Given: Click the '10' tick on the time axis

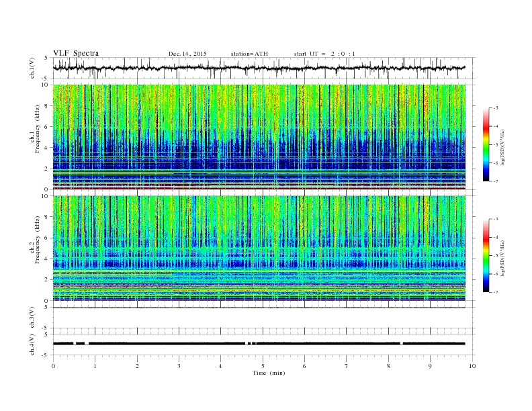Looking at the screenshot, I should tap(472, 366).
